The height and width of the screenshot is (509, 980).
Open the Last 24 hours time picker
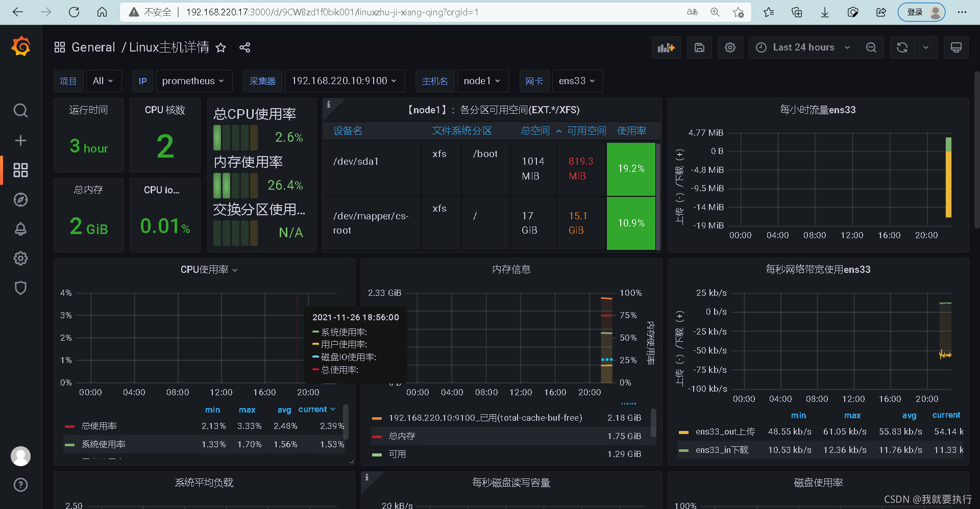803,47
